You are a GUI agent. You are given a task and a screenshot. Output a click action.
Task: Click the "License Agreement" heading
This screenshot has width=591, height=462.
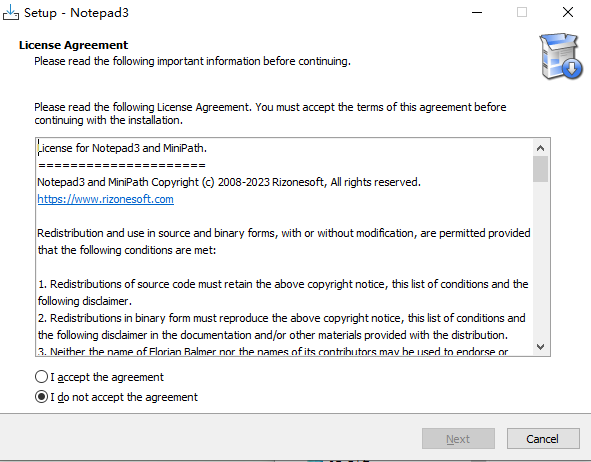[x=73, y=45]
